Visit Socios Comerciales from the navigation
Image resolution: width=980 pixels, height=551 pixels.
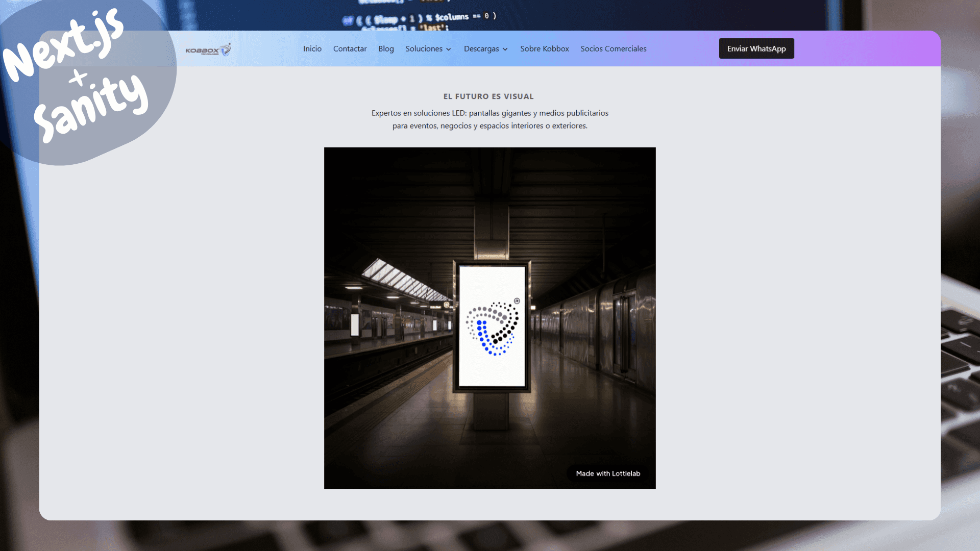coord(614,48)
